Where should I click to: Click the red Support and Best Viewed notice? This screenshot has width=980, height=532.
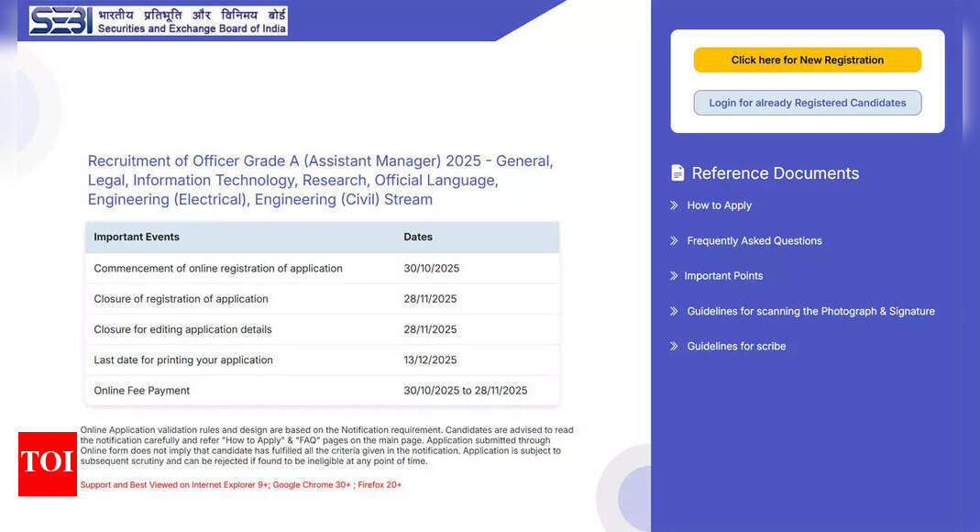pos(242,484)
